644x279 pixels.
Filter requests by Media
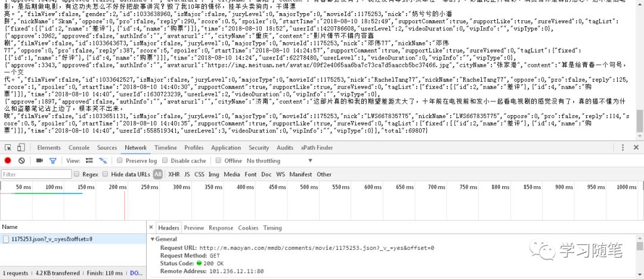pyautogui.click(x=231, y=174)
